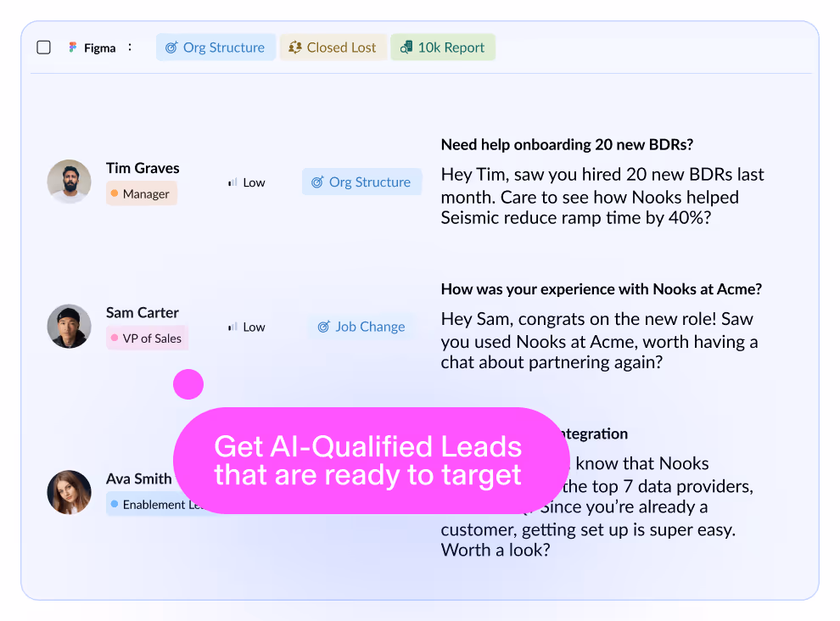Select the Closed Lost tag
This screenshot has height=621, width=840.
[333, 48]
